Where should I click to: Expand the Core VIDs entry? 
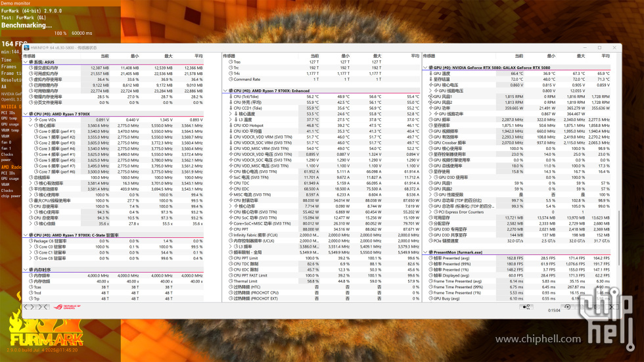[30, 120]
